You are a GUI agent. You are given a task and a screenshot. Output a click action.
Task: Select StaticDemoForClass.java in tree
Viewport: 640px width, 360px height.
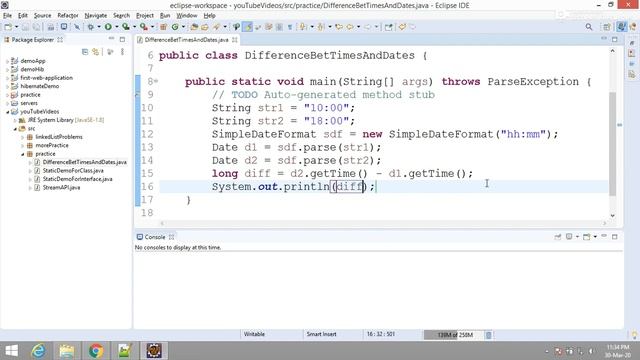pyautogui.click(x=73, y=171)
